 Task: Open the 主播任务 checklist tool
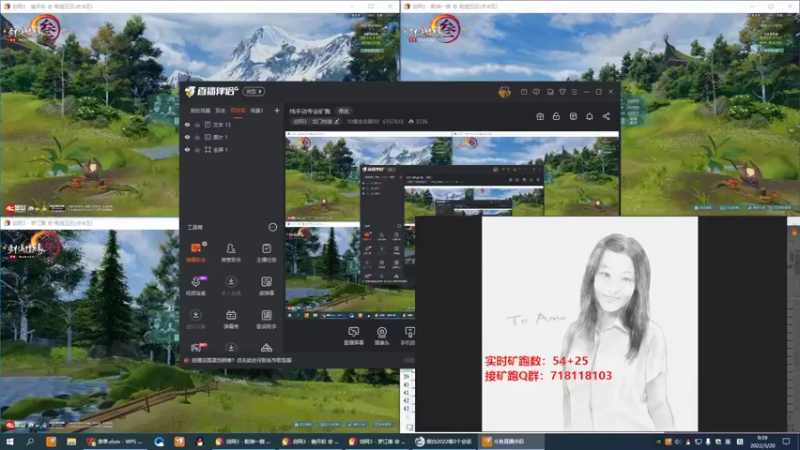pyautogui.click(x=266, y=252)
